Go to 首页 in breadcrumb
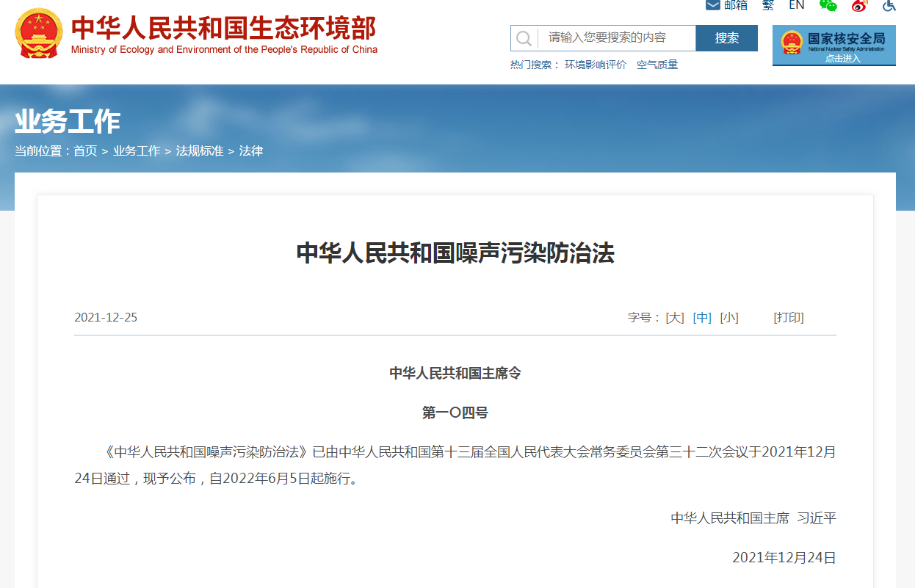 pos(85,151)
